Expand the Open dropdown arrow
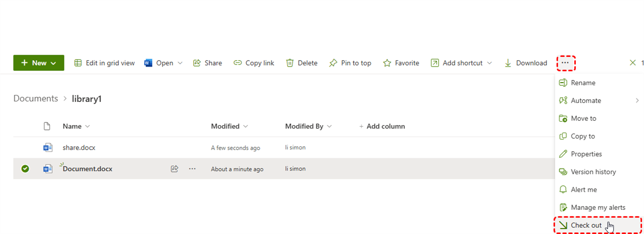Screen dimensions: 644x234 (x=180, y=63)
